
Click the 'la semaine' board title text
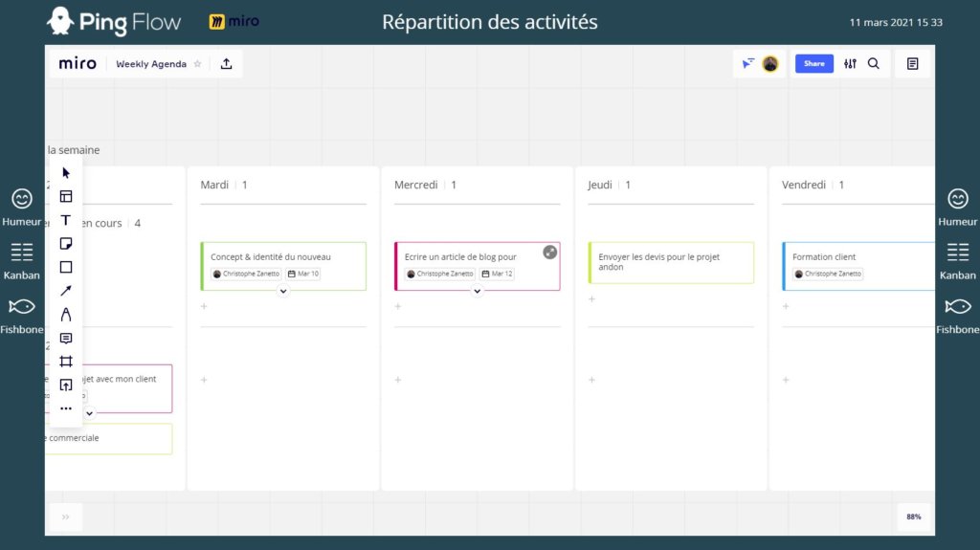pos(74,150)
